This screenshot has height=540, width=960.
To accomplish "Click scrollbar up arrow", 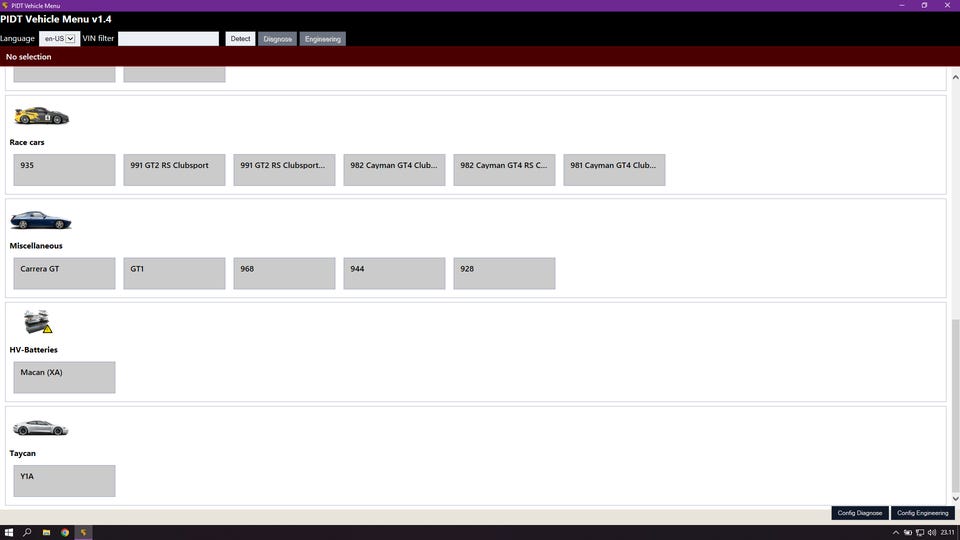I will (x=955, y=77).
